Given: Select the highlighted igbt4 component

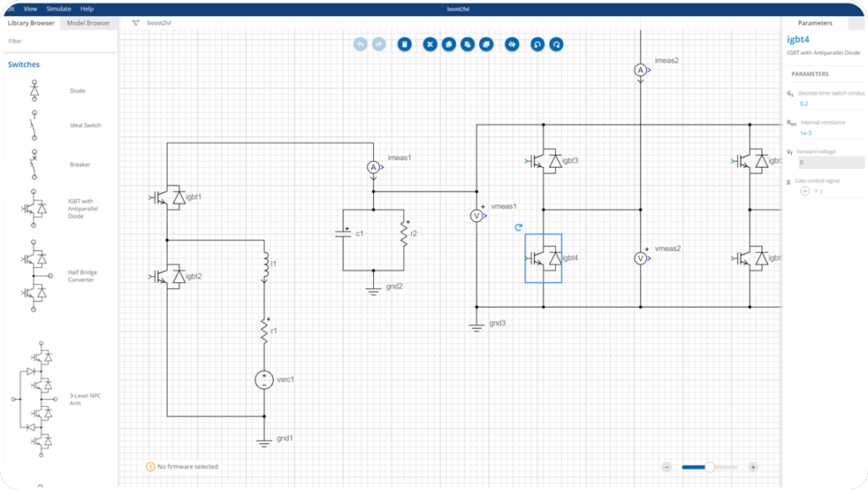Looking at the screenshot, I should (543, 258).
